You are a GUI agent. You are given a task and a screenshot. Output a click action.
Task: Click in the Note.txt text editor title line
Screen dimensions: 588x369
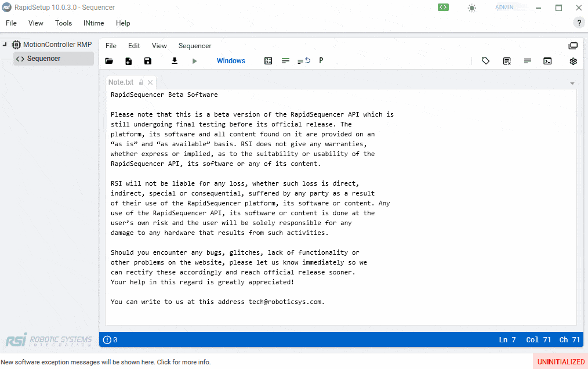point(164,95)
